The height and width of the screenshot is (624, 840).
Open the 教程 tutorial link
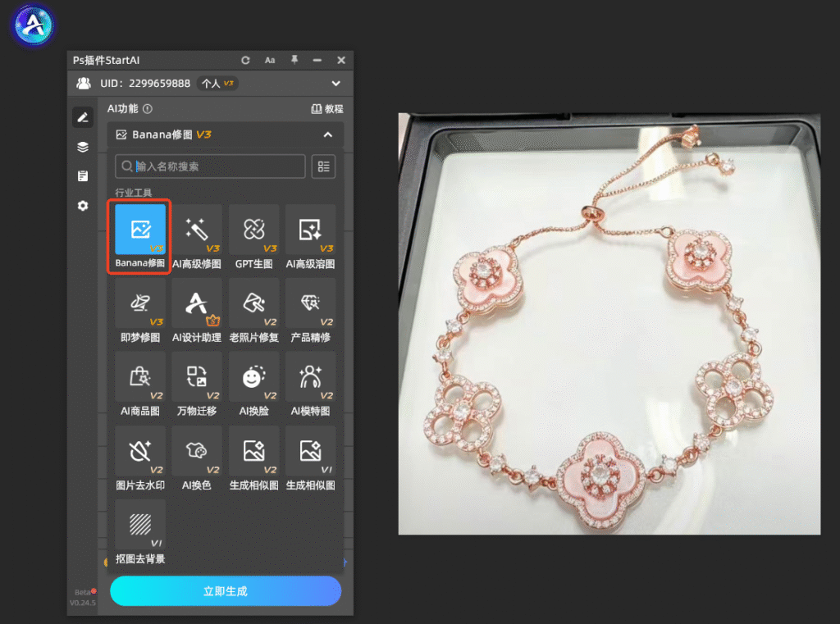click(x=327, y=109)
